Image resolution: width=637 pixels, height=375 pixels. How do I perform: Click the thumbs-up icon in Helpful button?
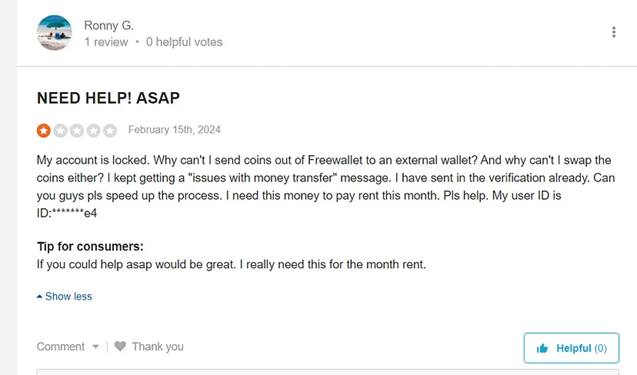pos(542,348)
